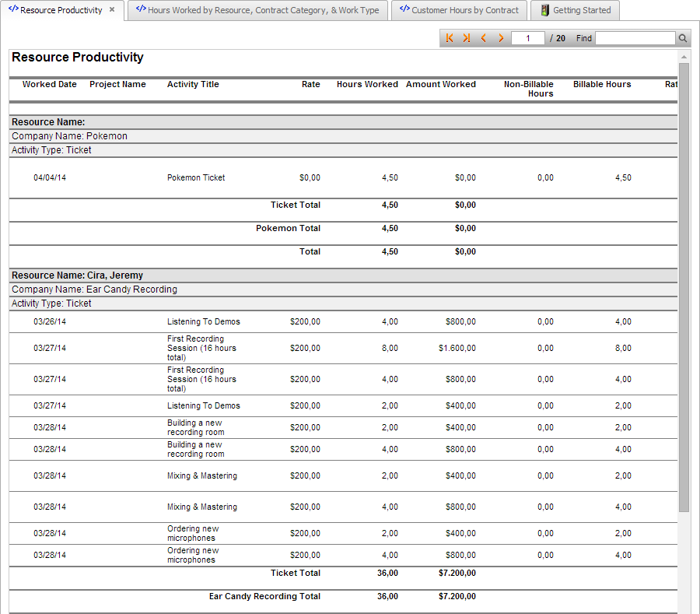
Task: Click the Find text box
Action: click(x=635, y=38)
